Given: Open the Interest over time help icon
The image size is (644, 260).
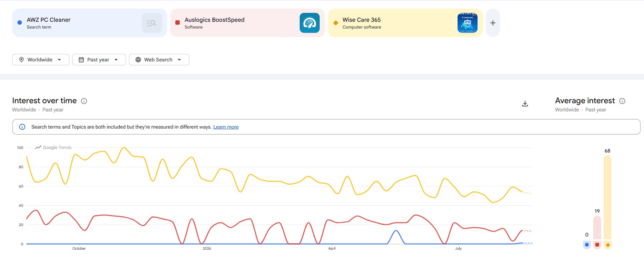Looking at the screenshot, I should 84,101.
